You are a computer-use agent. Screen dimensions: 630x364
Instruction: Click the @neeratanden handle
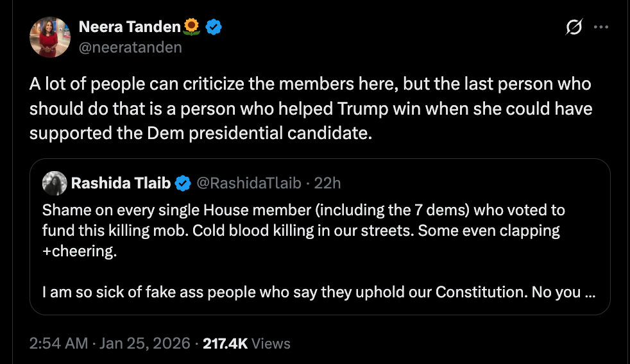[x=130, y=47]
